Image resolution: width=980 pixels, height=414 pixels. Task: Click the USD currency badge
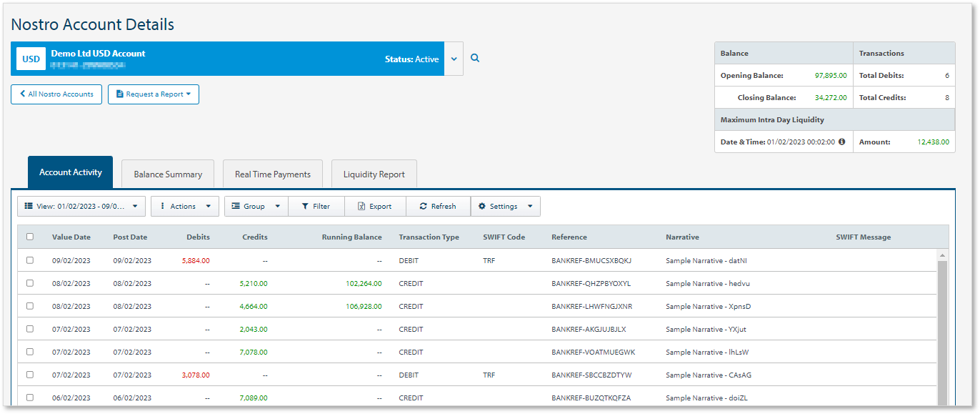[31, 59]
